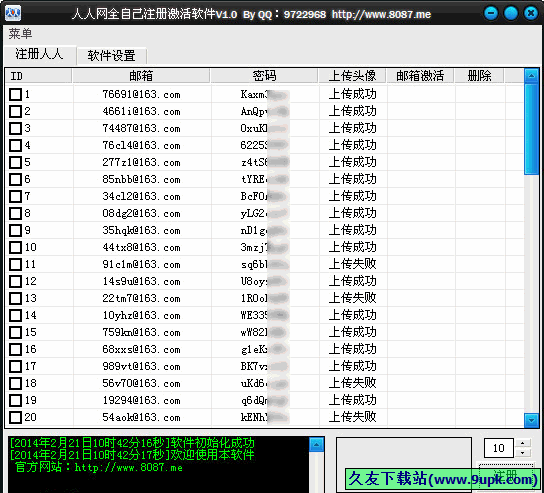Switch to the 注册人人 tab
This screenshot has width=544, height=493.
pos(39,54)
